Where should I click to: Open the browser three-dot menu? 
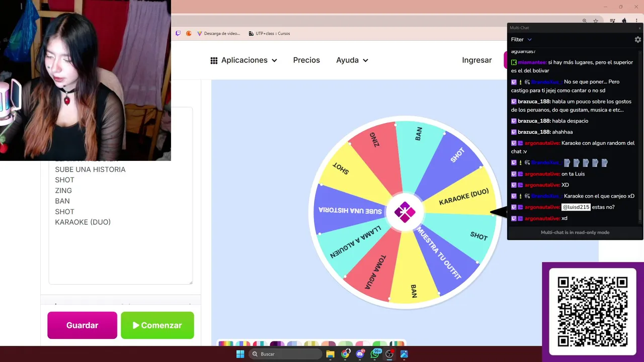click(636, 21)
